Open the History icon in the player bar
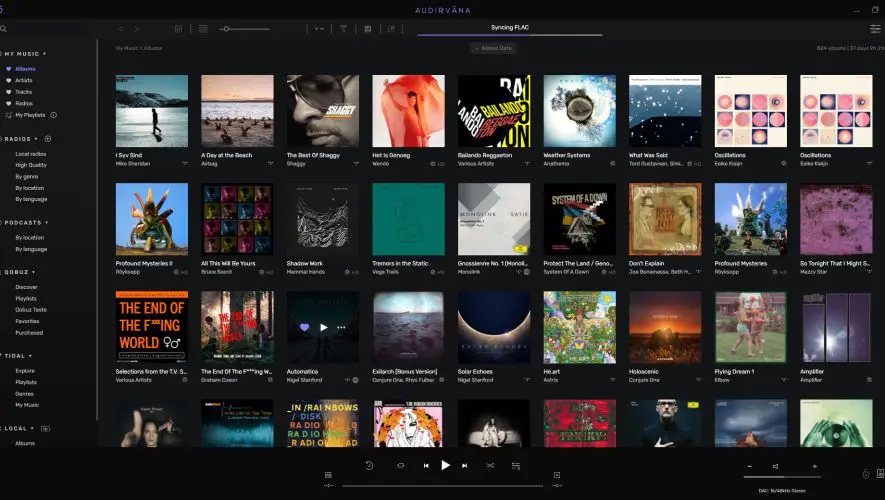885x500 pixels. tap(369, 466)
